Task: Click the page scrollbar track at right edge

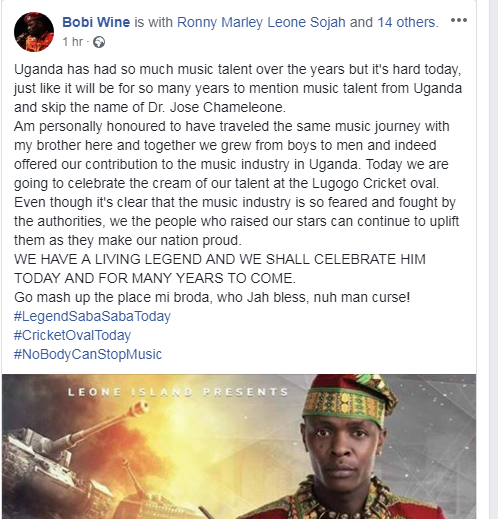Action: (x=494, y=259)
